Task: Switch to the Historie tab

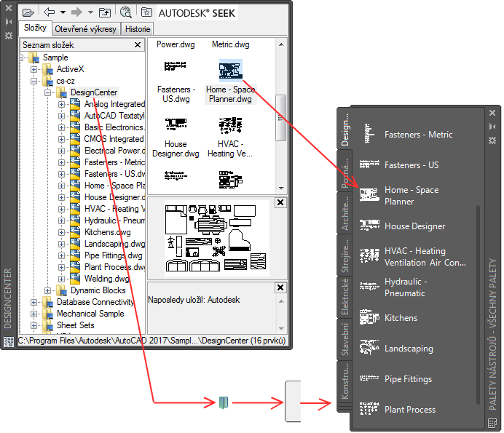Action: point(138,29)
